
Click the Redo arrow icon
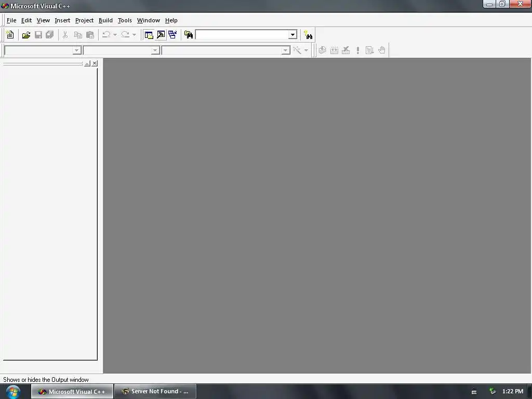click(125, 35)
